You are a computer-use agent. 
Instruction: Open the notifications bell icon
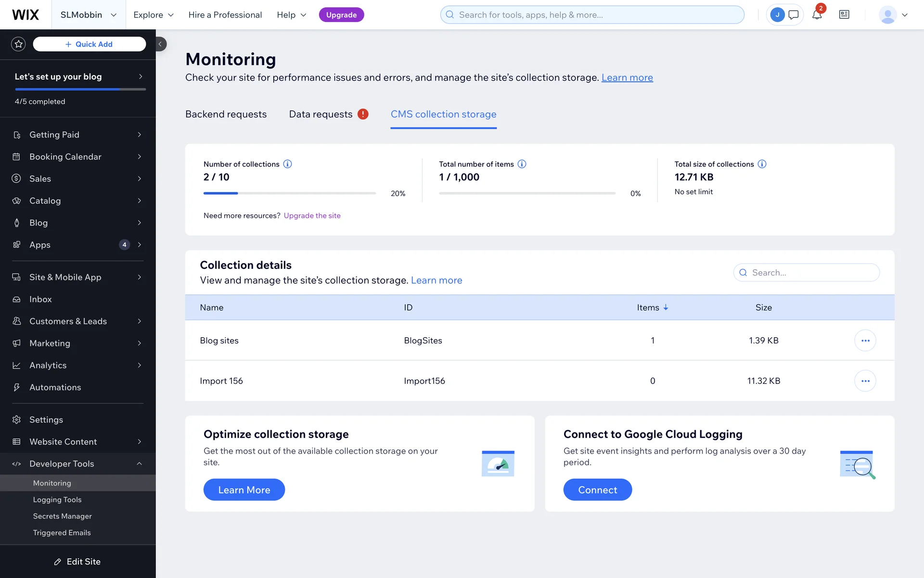click(x=817, y=15)
